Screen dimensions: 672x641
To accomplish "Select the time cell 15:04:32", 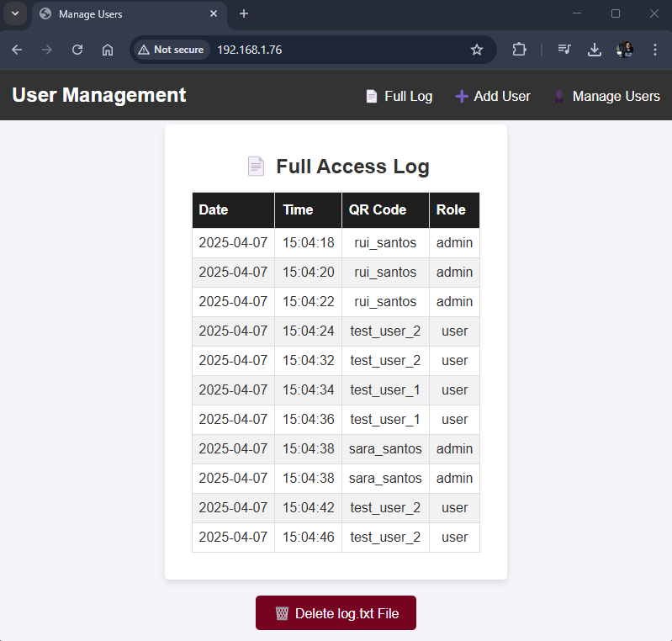I will tap(308, 361).
